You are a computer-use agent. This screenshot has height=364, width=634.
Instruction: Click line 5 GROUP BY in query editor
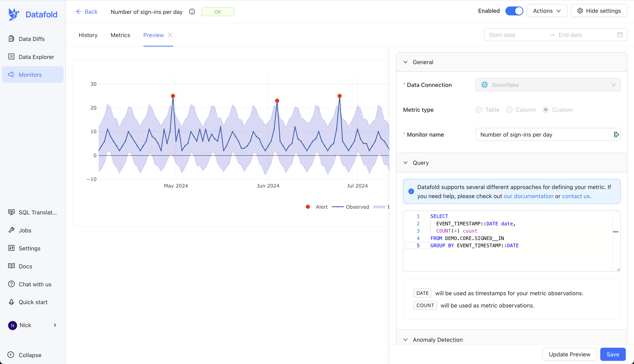[x=474, y=246]
